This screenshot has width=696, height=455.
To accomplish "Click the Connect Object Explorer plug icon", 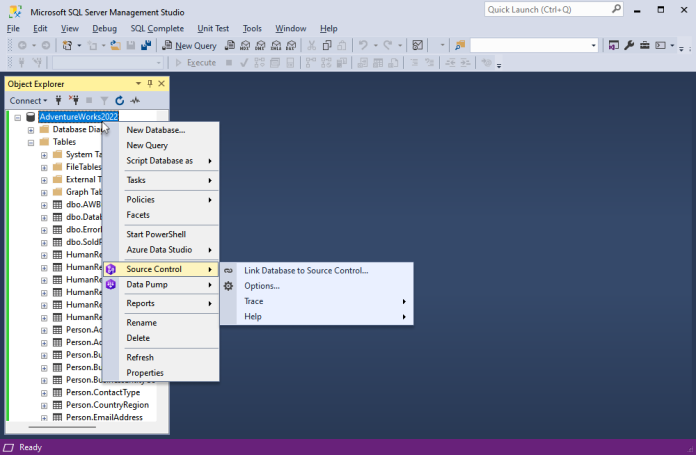I will point(59,101).
